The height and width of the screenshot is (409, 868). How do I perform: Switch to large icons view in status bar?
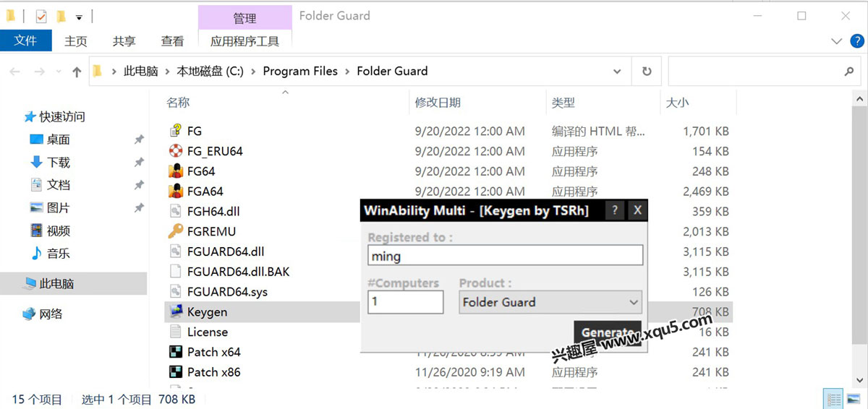coord(854,399)
